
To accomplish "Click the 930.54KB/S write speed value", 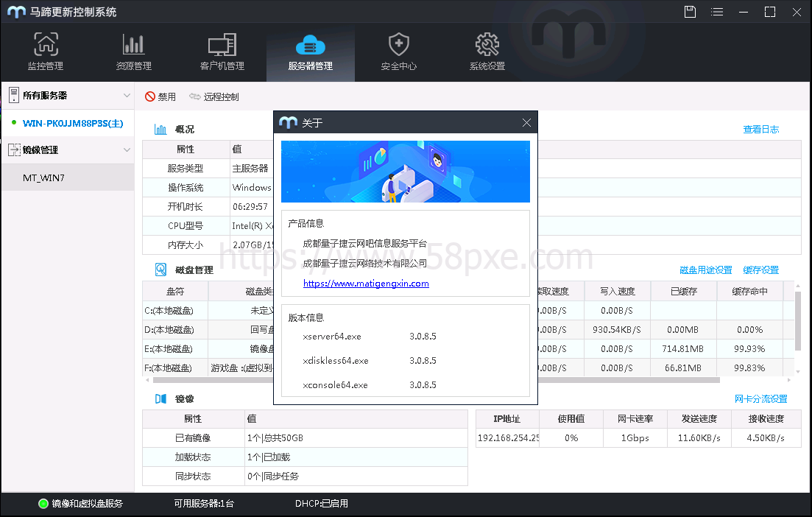I will tap(617, 330).
